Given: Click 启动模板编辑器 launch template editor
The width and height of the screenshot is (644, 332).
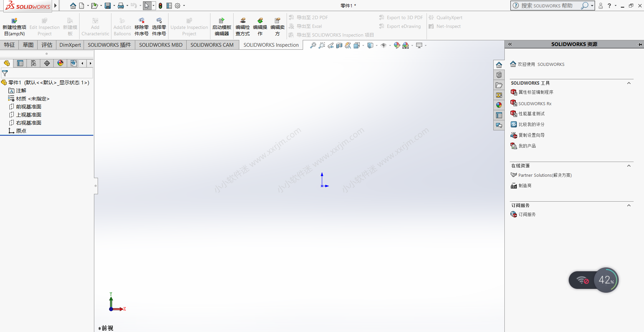Looking at the screenshot, I should click(222, 27).
